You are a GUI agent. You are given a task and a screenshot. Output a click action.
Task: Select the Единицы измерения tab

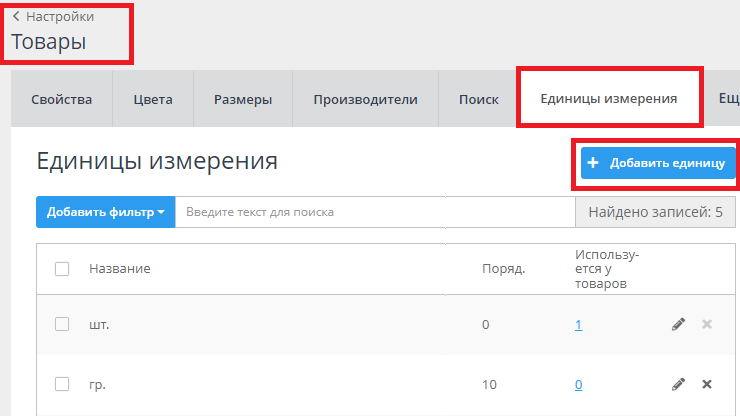tap(608, 99)
